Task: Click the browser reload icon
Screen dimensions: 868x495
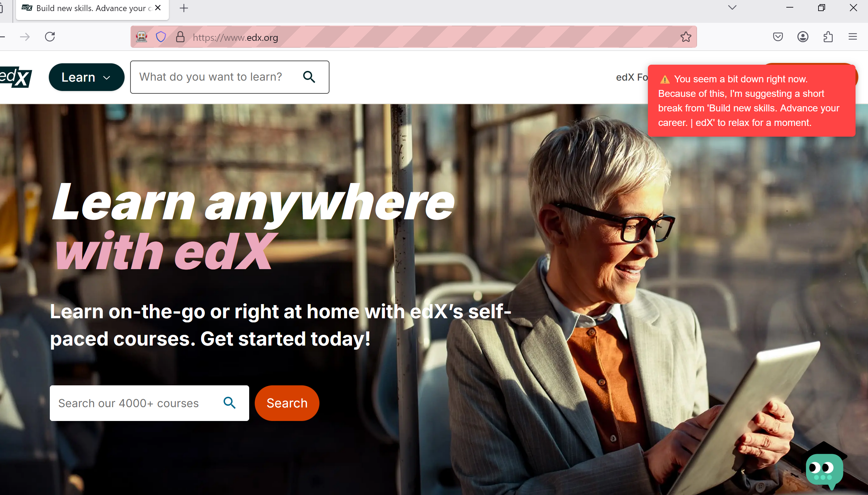Action: click(50, 37)
